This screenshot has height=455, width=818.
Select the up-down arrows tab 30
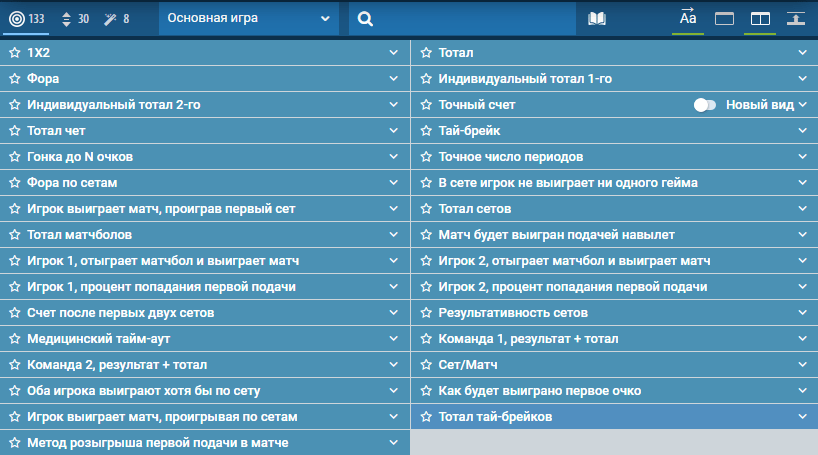click(75, 19)
